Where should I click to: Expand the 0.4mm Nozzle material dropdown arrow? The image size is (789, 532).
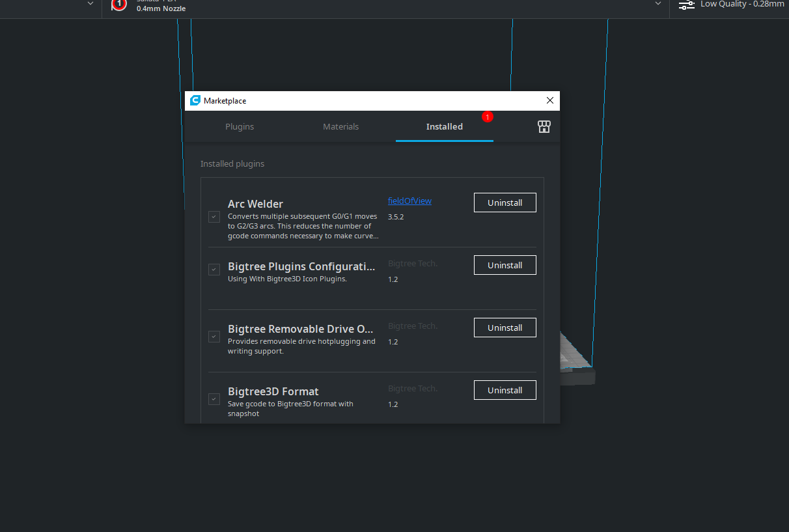pos(657,4)
